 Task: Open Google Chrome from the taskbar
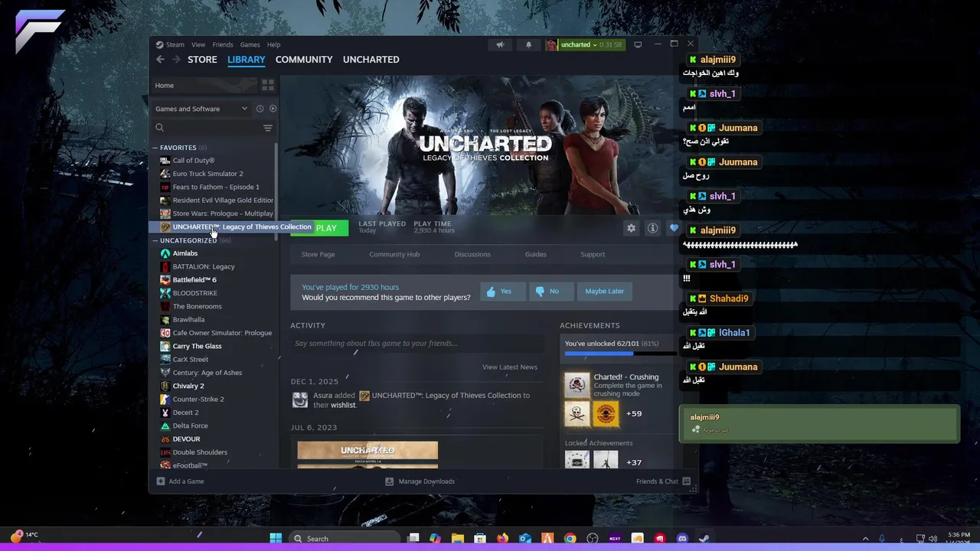[x=570, y=539]
